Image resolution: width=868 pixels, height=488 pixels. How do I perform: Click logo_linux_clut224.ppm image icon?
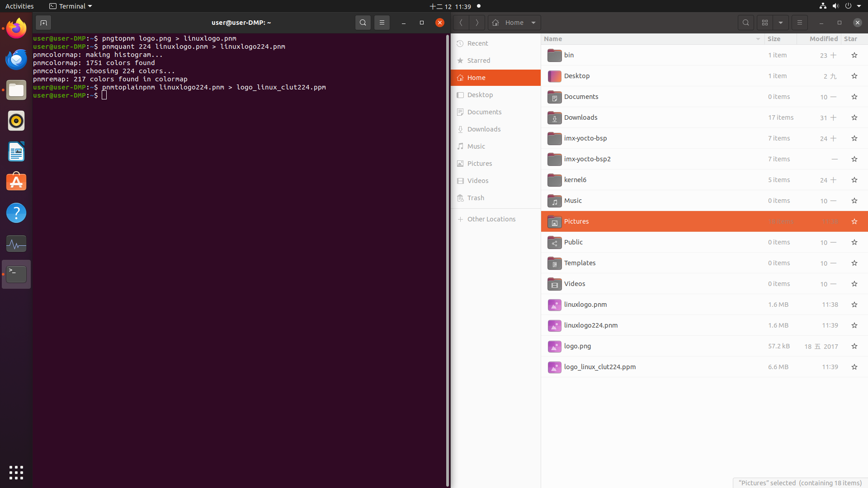(554, 367)
